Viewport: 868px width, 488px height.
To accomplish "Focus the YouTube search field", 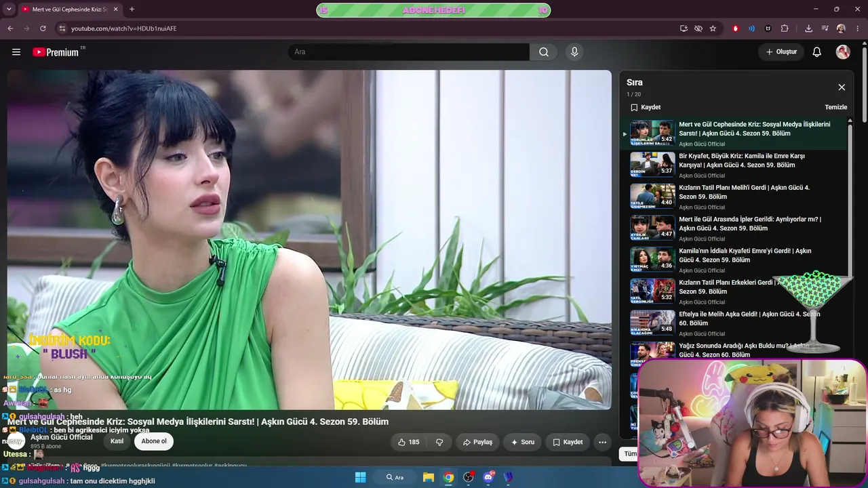I will (408, 52).
